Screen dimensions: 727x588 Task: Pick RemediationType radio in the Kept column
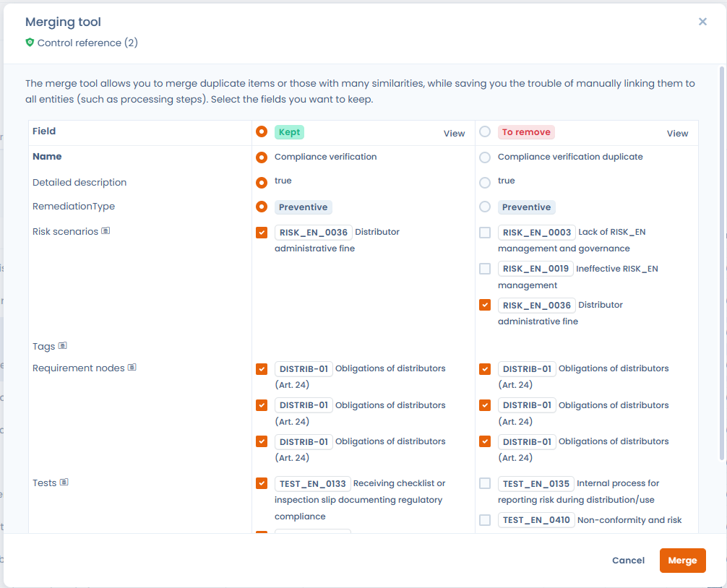(262, 207)
